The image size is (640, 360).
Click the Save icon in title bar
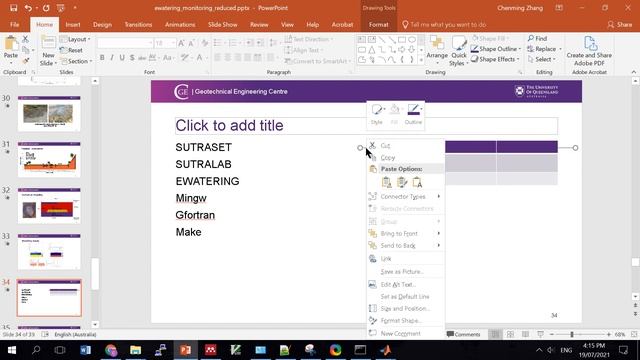tap(13, 8)
